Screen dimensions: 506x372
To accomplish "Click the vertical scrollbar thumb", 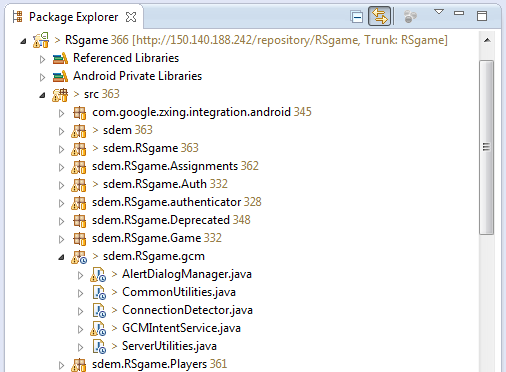I will tap(487, 148).
